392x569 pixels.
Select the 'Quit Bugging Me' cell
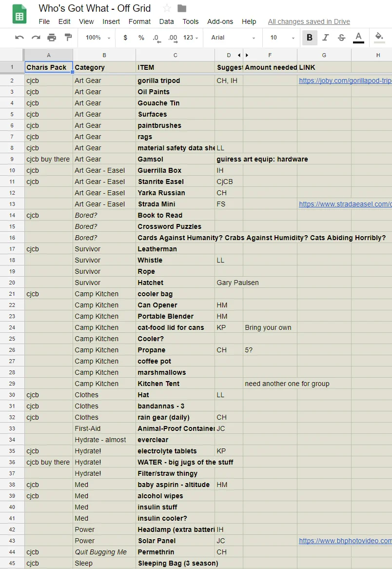coord(104,552)
